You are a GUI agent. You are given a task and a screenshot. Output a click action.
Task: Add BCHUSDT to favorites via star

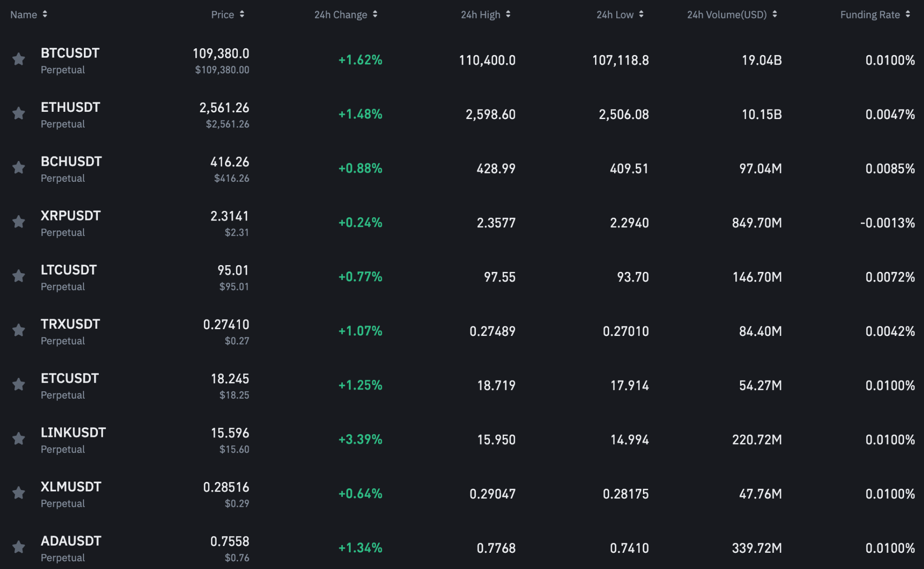[18, 168]
